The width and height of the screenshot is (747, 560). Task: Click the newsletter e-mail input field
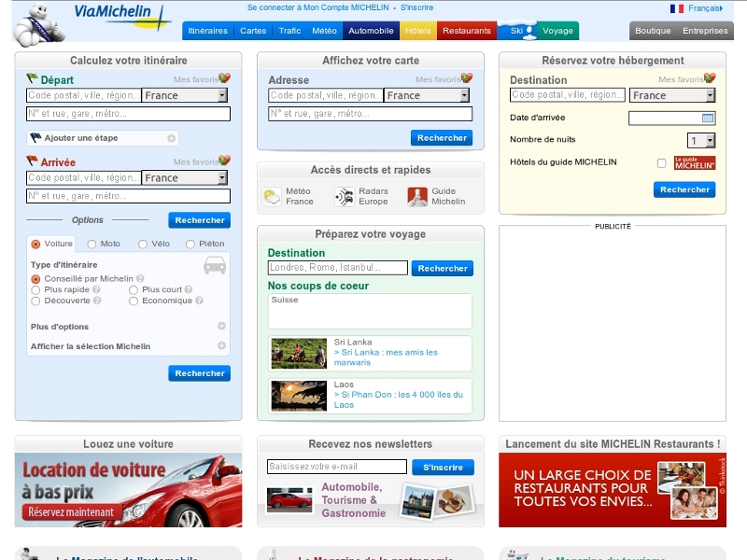[337, 467]
